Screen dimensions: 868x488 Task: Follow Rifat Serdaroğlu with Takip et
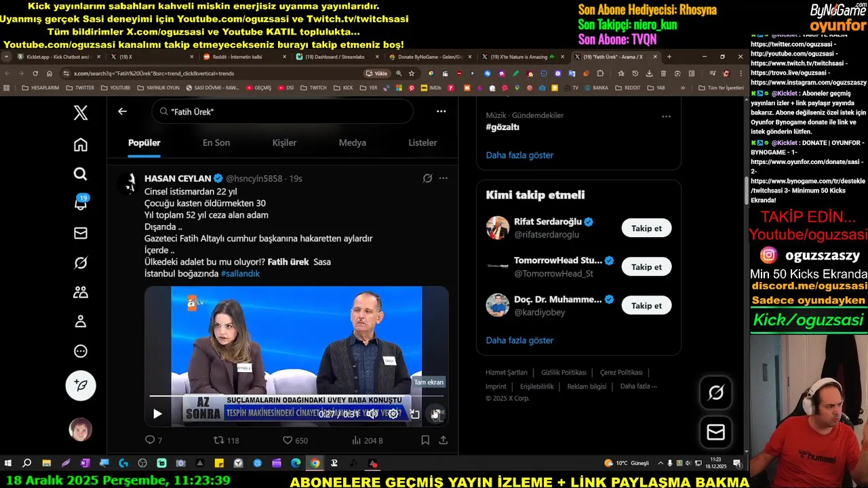646,228
